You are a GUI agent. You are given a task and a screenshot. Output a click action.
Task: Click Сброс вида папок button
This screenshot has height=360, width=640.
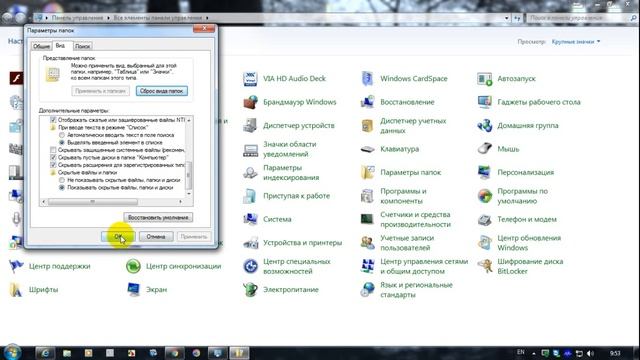pos(162,91)
